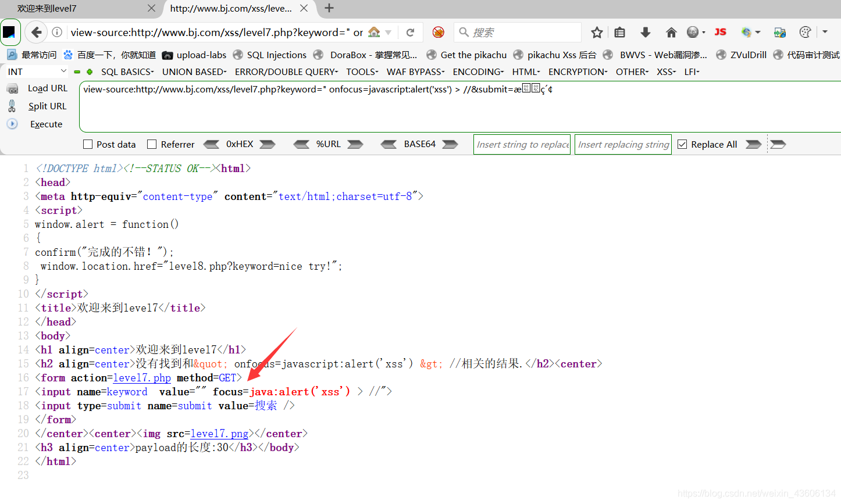
Task: Uncheck the Replace All checkbox
Action: click(682, 144)
